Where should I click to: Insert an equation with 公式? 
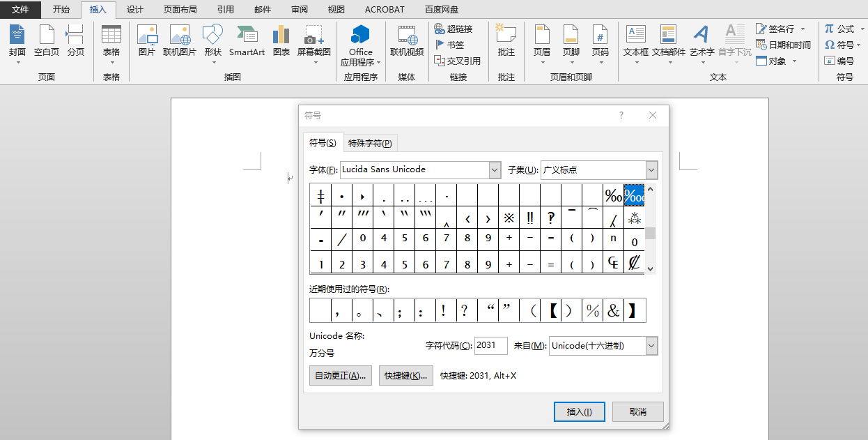click(839, 29)
